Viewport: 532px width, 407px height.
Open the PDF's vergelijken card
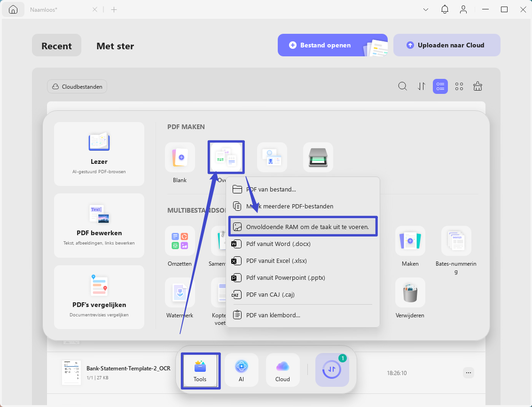99,297
